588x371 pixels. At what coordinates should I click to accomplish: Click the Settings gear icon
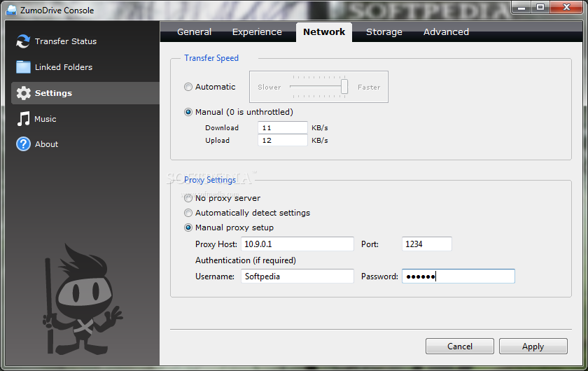point(23,93)
